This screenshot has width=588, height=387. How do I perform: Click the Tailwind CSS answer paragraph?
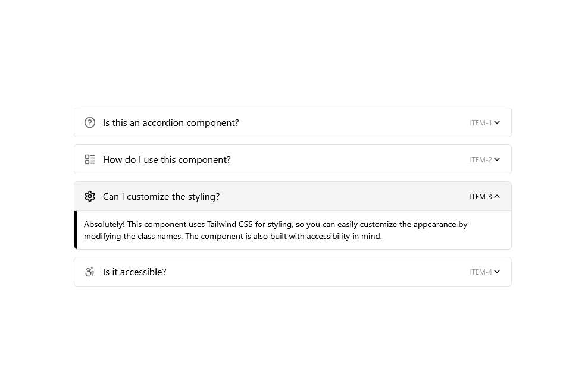click(276, 230)
